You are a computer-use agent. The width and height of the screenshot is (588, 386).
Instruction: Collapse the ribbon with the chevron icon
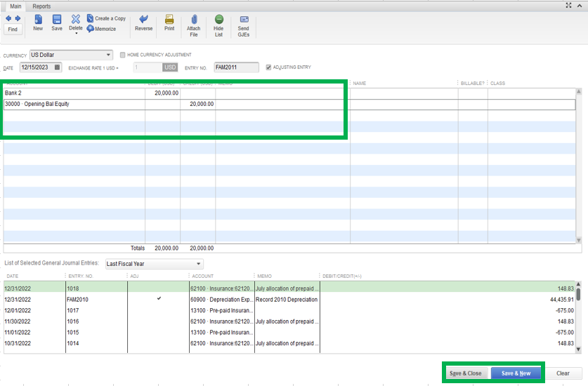tap(580, 6)
